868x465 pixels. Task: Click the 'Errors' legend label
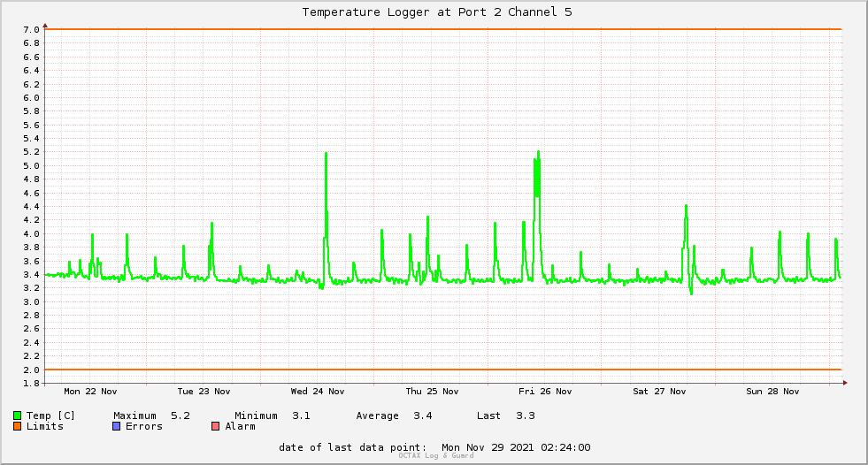pyautogui.click(x=144, y=426)
